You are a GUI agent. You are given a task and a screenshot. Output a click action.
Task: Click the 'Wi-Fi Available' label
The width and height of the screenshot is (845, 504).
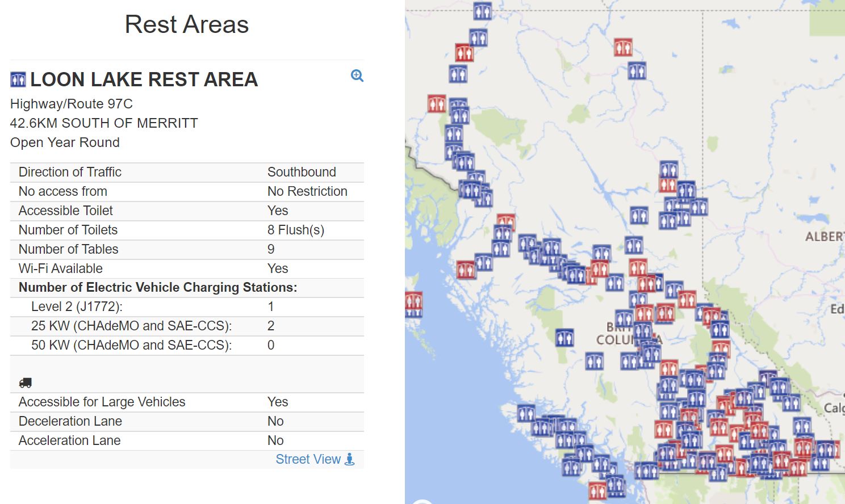tap(61, 268)
